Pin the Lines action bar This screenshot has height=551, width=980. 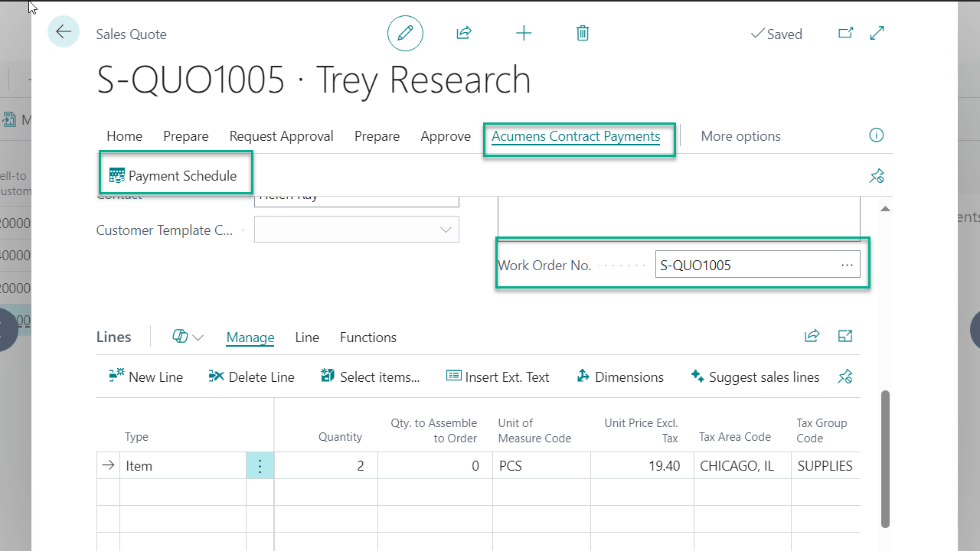845,377
